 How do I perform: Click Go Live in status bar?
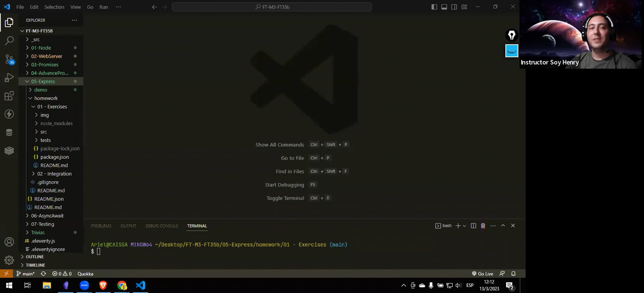tap(482, 274)
